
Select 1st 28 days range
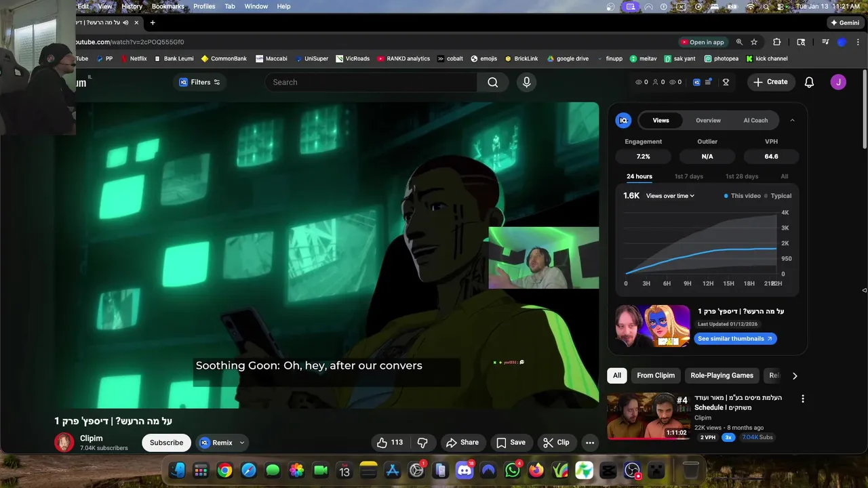[x=742, y=176]
